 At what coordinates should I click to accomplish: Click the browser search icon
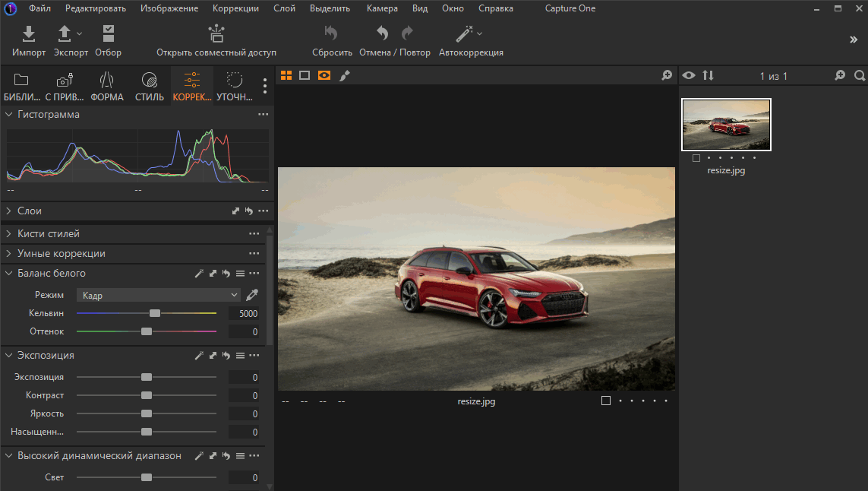tap(860, 75)
